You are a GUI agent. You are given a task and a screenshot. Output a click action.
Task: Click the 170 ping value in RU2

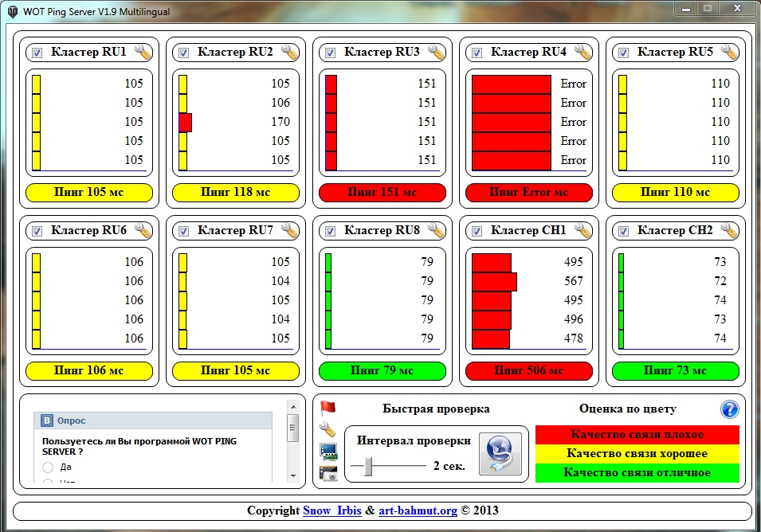pyautogui.click(x=280, y=122)
